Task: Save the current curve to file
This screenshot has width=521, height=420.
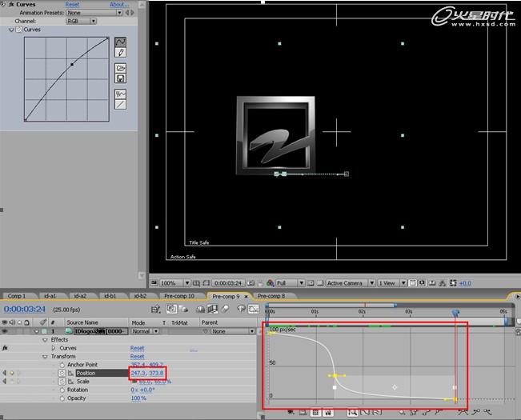Action: point(120,78)
